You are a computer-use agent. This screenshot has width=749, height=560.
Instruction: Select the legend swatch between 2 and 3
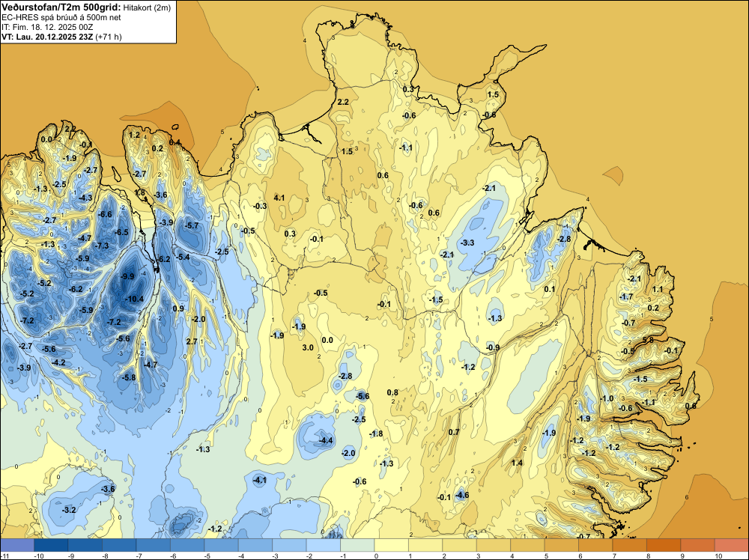[460, 545]
